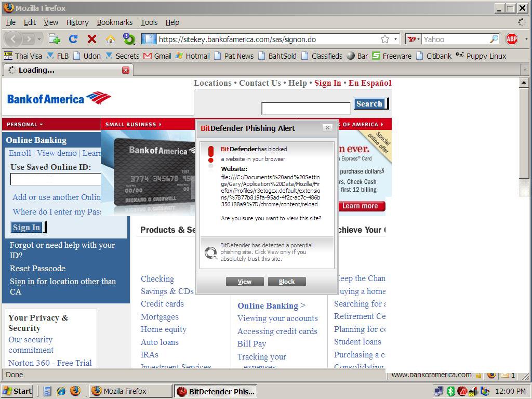The image size is (532, 399).
Task: Go to the Home page icon
Action: [110, 39]
